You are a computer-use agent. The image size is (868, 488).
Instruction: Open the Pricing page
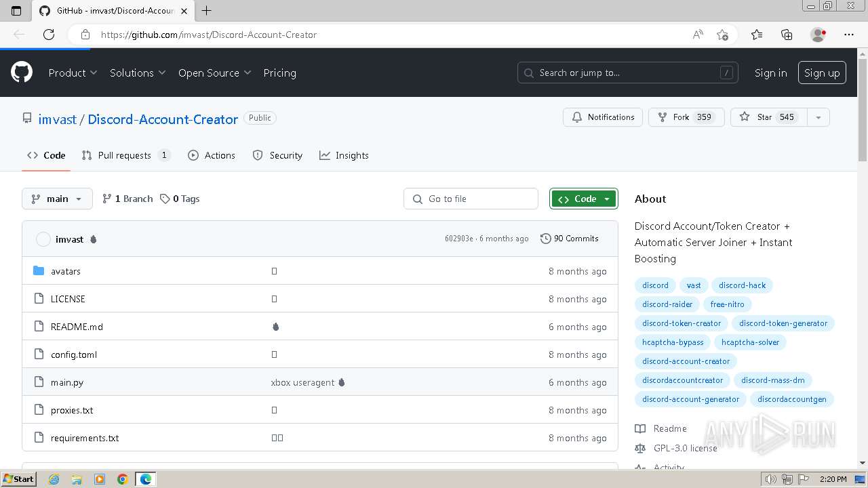pos(279,73)
